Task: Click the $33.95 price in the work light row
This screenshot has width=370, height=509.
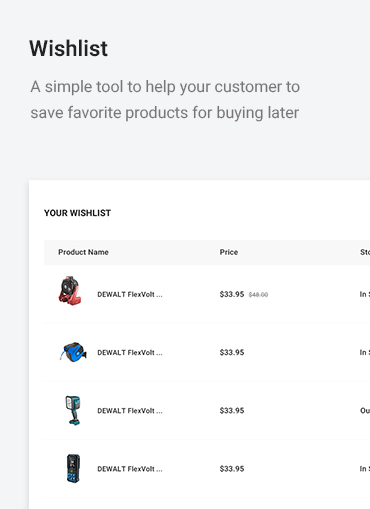Action: 232,411
